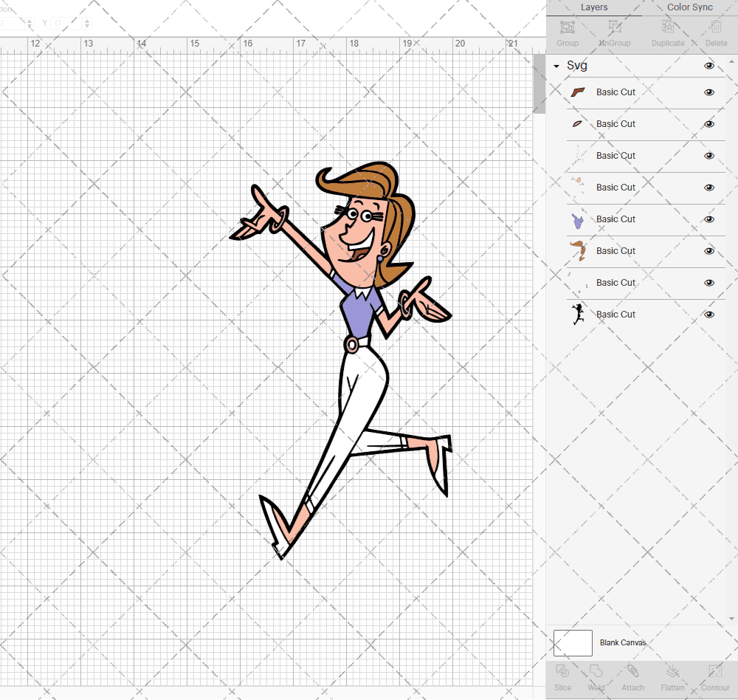This screenshot has height=700, width=738.
Task: Click the Attach paperclip icon
Action: point(632,670)
